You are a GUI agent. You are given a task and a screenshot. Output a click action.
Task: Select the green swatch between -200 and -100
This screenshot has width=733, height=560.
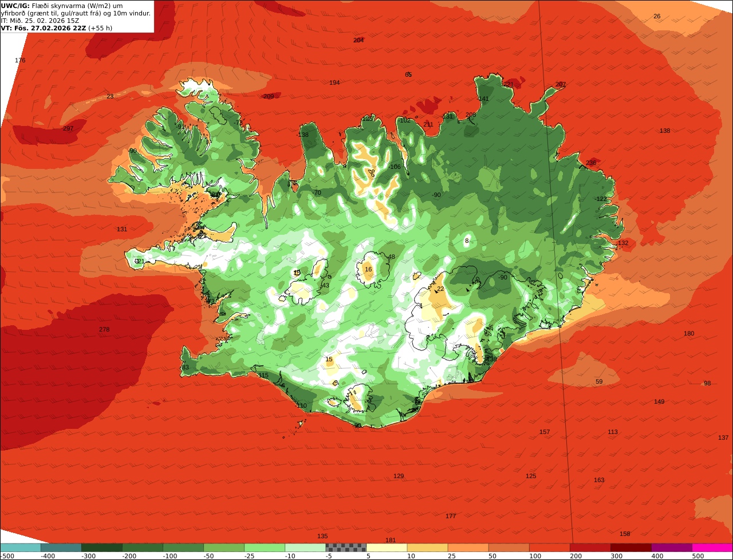pyautogui.click(x=142, y=547)
